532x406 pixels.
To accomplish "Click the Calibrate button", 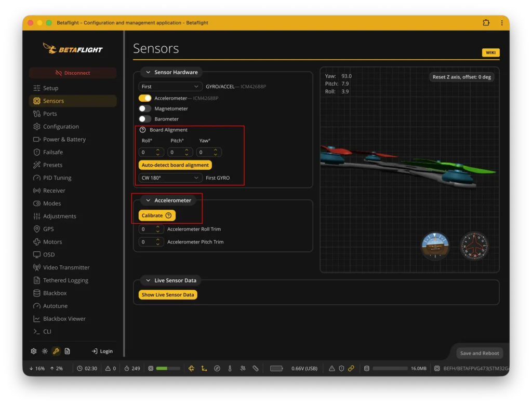I will point(157,215).
